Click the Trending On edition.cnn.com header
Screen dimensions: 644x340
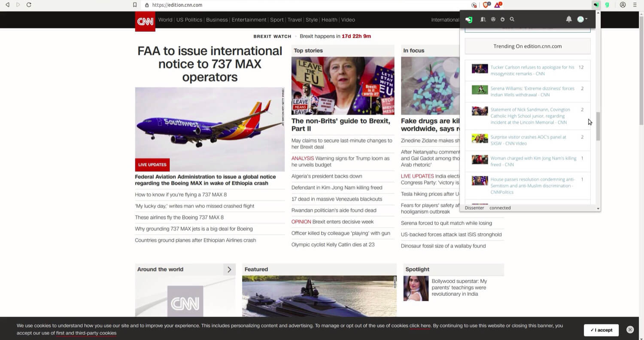tap(528, 46)
